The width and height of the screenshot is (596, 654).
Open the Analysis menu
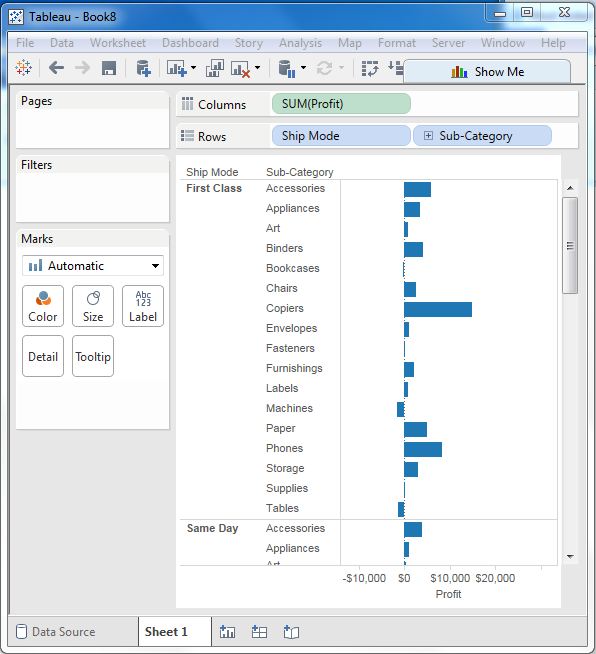point(300,43)
